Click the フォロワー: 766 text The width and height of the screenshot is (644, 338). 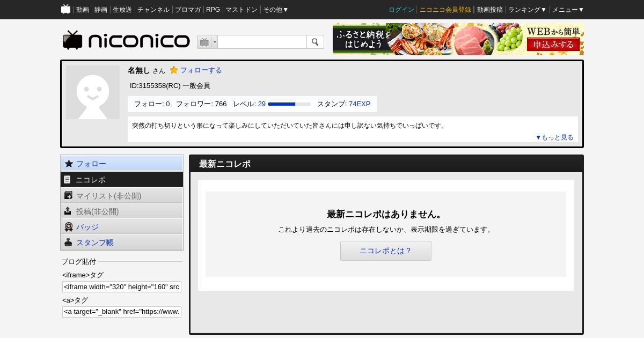point(201,104)
